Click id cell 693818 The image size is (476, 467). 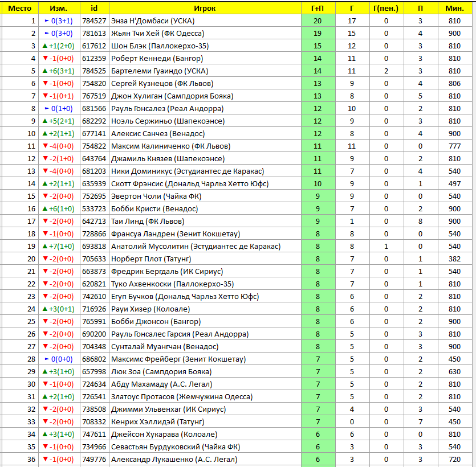95,247
